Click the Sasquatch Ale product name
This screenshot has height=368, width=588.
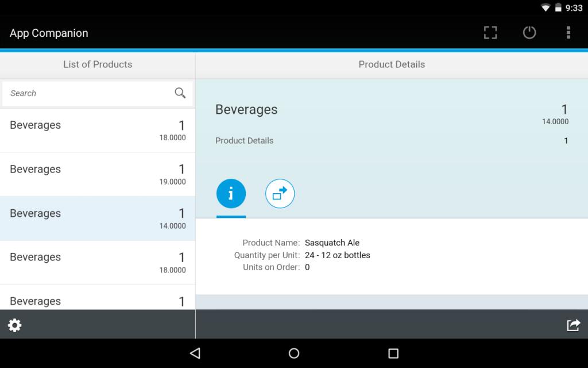coord(332,243)
